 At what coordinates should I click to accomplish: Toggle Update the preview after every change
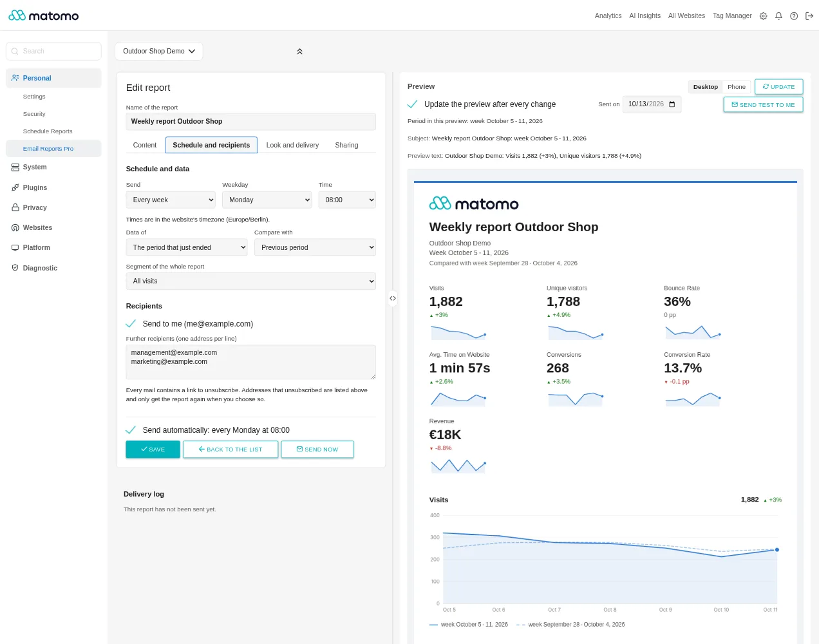click(x=413, y=104)
